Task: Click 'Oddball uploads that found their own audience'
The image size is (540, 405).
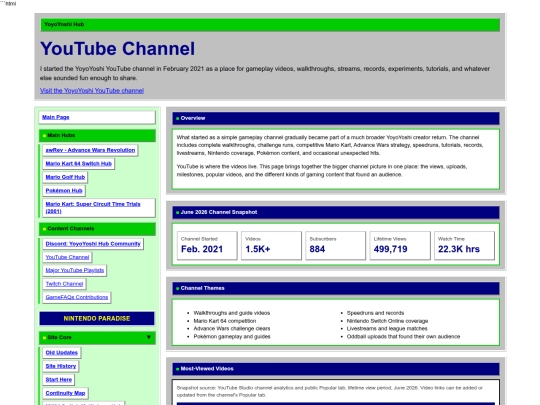Action: tap(403, 336)
